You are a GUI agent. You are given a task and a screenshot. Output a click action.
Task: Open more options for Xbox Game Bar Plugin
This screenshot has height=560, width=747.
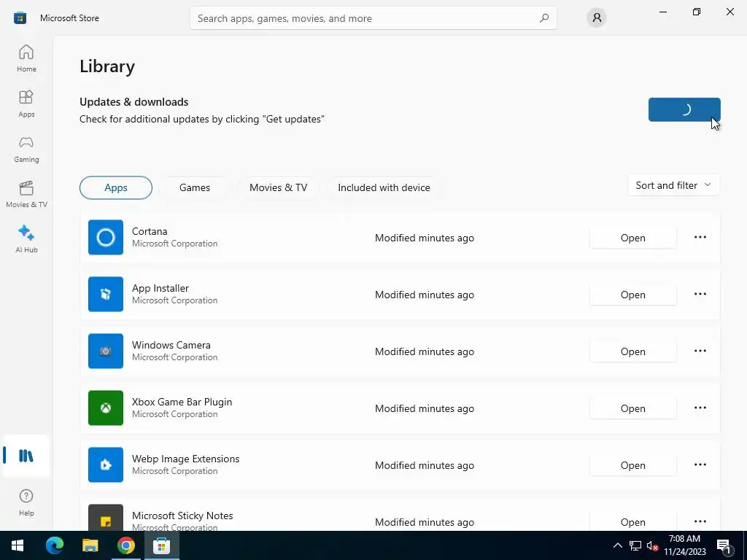(x=700, y=408)
